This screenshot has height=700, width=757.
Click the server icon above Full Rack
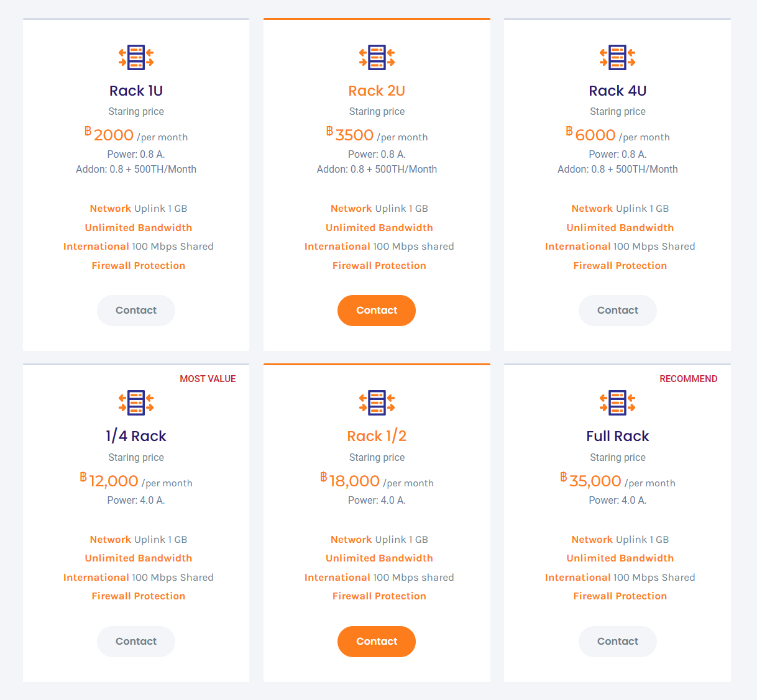pyautogui.click(x=618, y=402)
